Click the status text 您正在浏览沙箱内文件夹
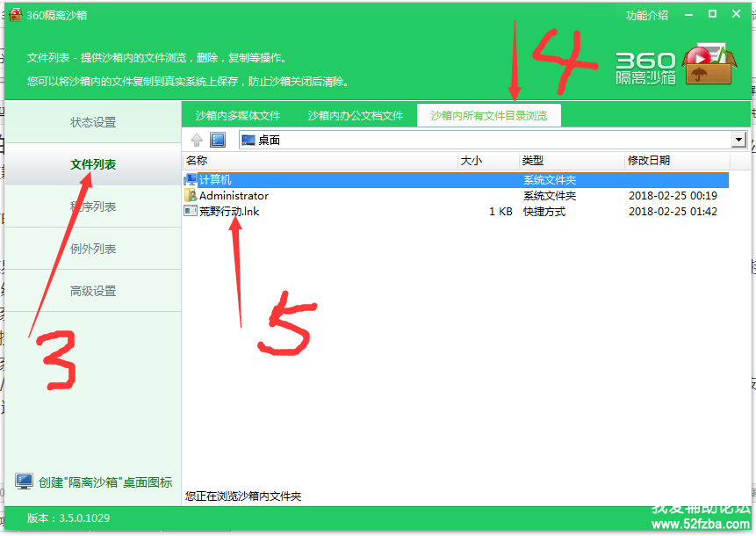 (x=243, y=496)
